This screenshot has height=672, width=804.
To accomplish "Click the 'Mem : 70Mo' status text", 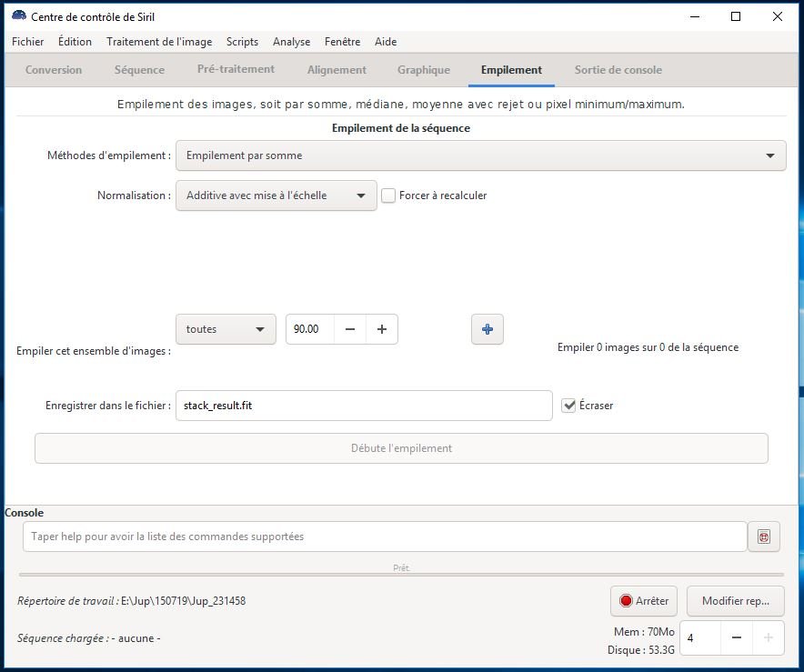I will [x=644, y=631].
